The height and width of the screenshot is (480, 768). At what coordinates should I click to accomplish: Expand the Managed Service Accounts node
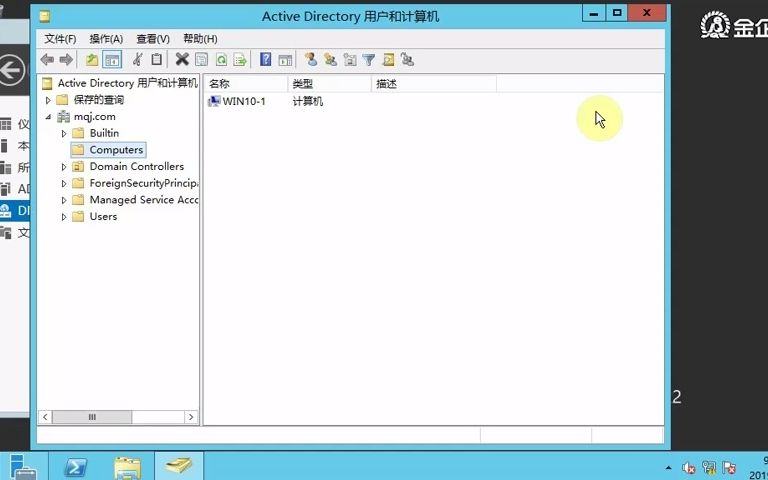(x=64, y=200)
